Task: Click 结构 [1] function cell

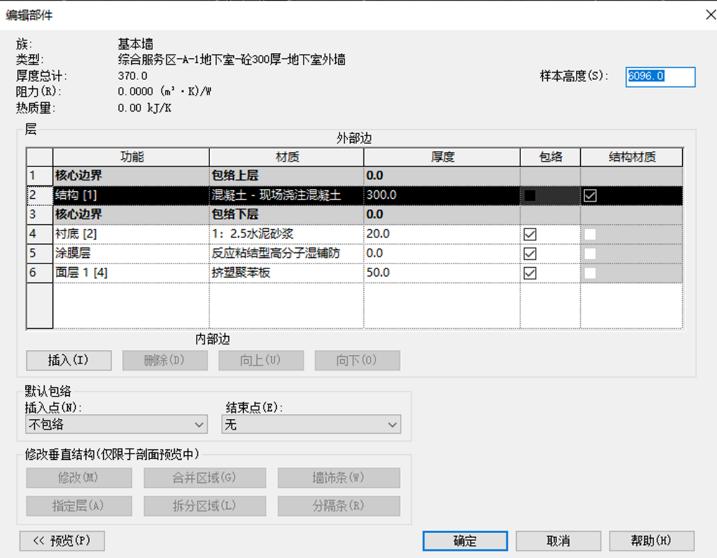Action: 131,195
